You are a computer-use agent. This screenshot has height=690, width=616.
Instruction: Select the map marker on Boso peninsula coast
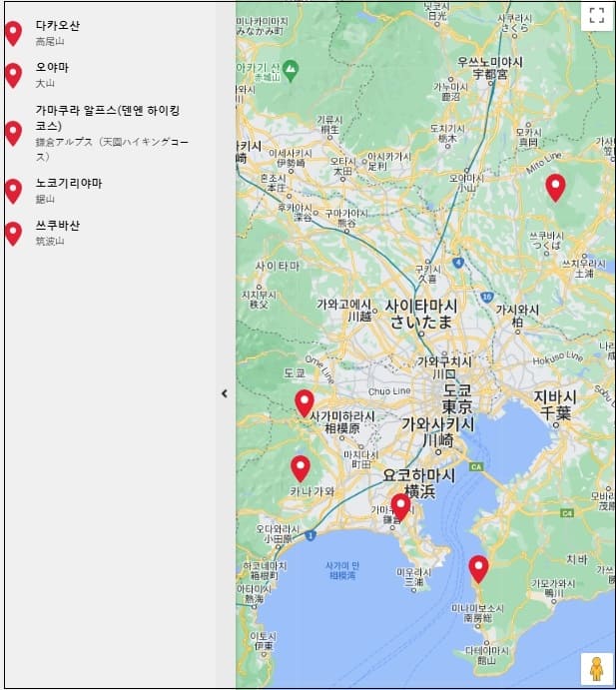478,569
